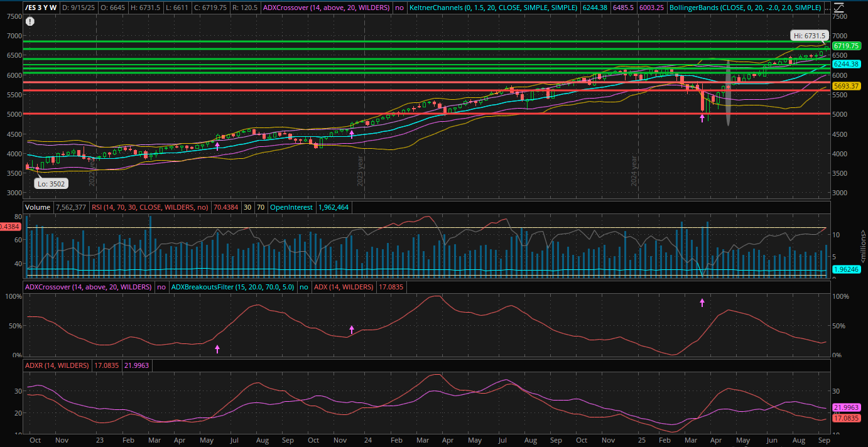868x447 pixels.
Task: Click the Lo: 3502 price bubble
Action: tap(50, 184)
